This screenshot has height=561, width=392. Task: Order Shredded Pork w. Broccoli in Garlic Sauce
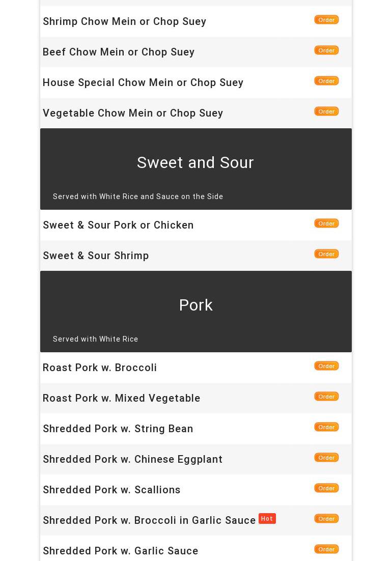click(326, 519)
